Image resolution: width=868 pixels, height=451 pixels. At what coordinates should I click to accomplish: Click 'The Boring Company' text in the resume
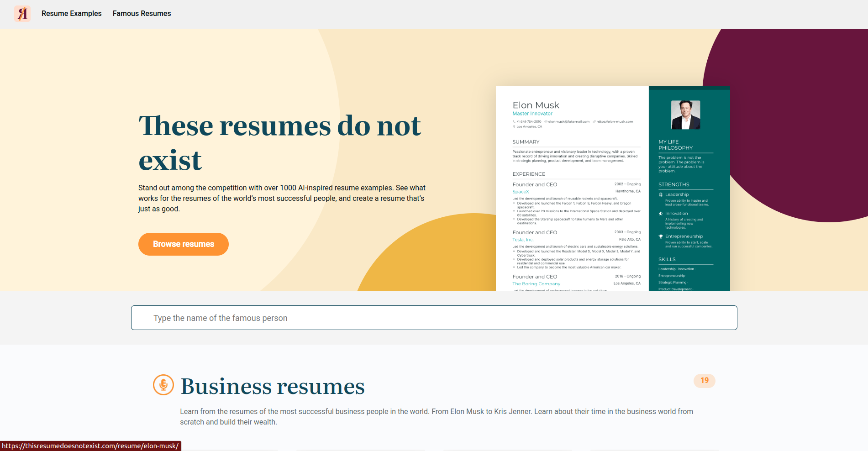coord(536,284)
